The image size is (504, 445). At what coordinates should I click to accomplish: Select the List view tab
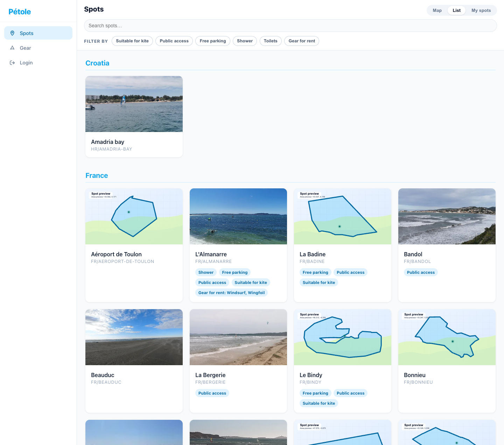pyautogui.click(x=456, y=11)
